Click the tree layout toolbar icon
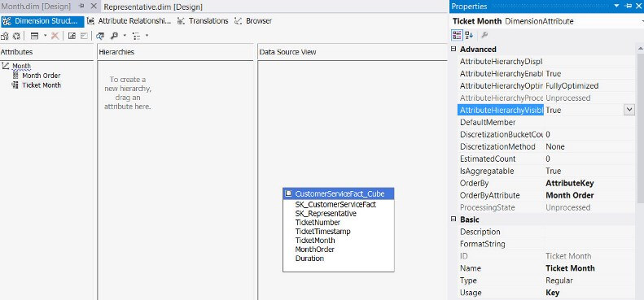 137,36
